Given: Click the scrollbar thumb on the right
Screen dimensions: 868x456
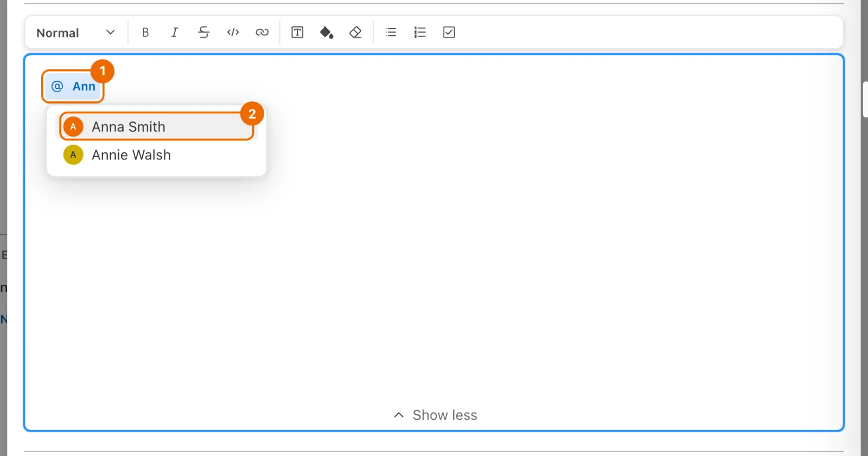Looking at the screenshot, I should coord(865,100).
